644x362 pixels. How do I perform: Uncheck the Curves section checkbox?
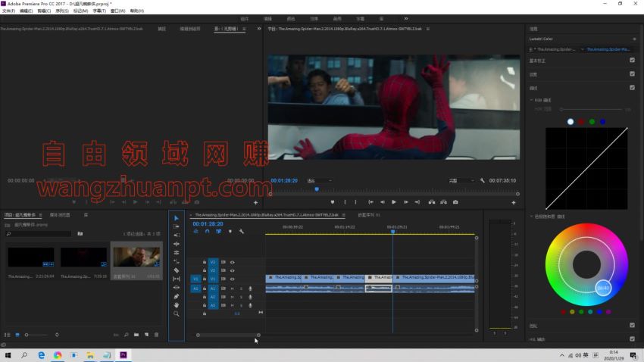point(632,87)
